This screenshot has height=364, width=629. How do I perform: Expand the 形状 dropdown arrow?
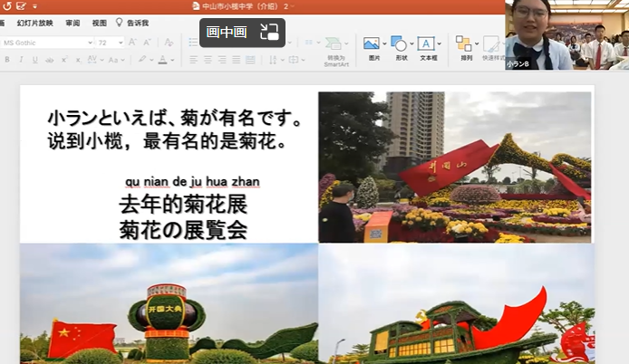click(x=411, y=43)
